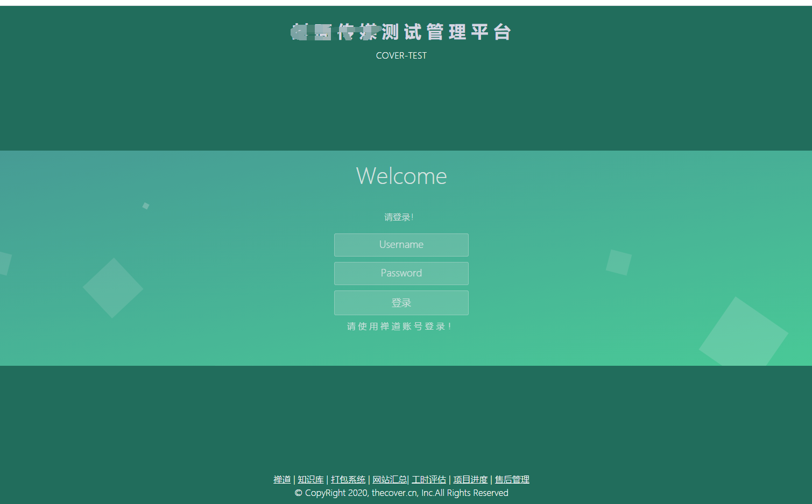This screenshot has width=812, height=504.
Task: Click the COVER-TEST subtitle text
Action: pyautogui.click(x=401, y=55)
